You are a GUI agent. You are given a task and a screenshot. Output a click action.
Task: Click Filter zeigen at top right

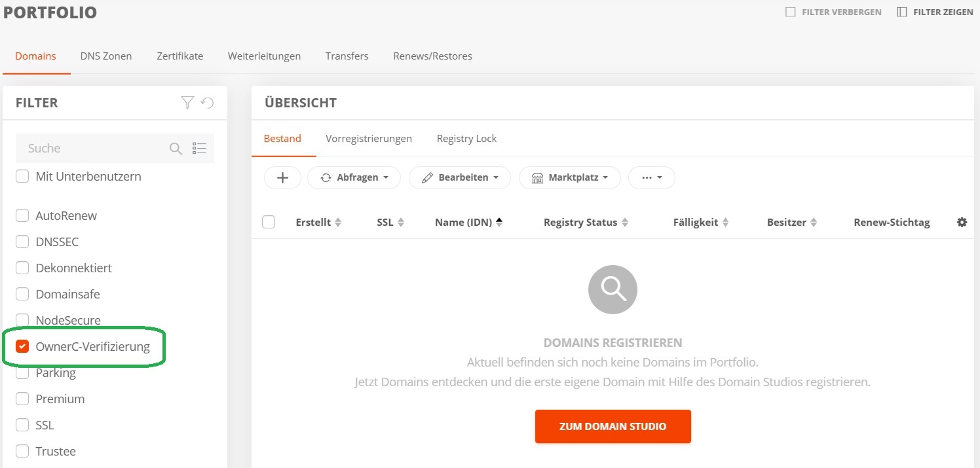[x=935, y=12]
